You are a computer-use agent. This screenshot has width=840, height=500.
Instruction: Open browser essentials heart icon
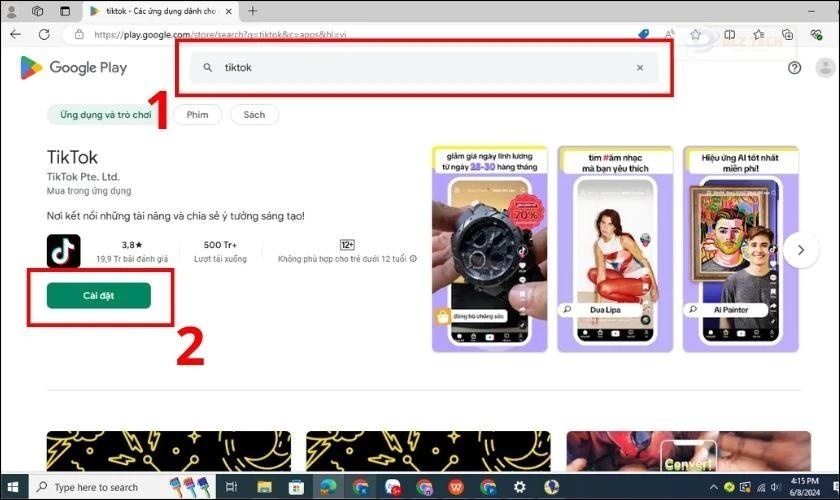[816, 34]
